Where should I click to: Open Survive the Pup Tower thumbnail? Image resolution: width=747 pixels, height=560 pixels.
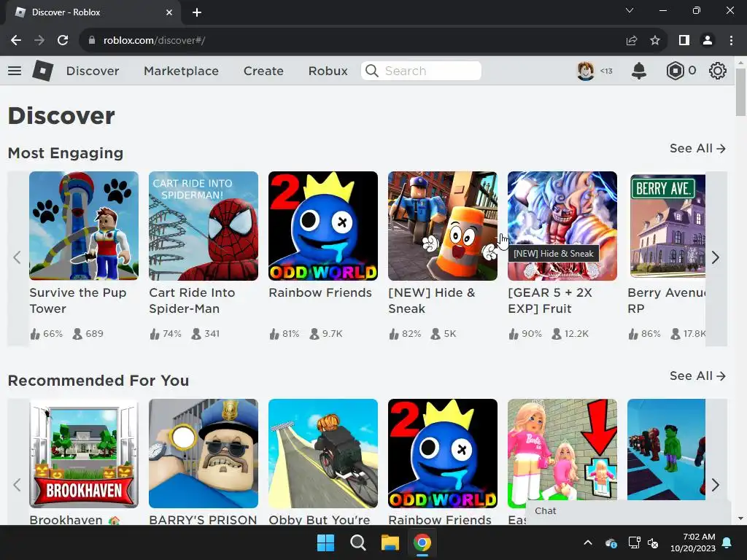tap(84, 226)
